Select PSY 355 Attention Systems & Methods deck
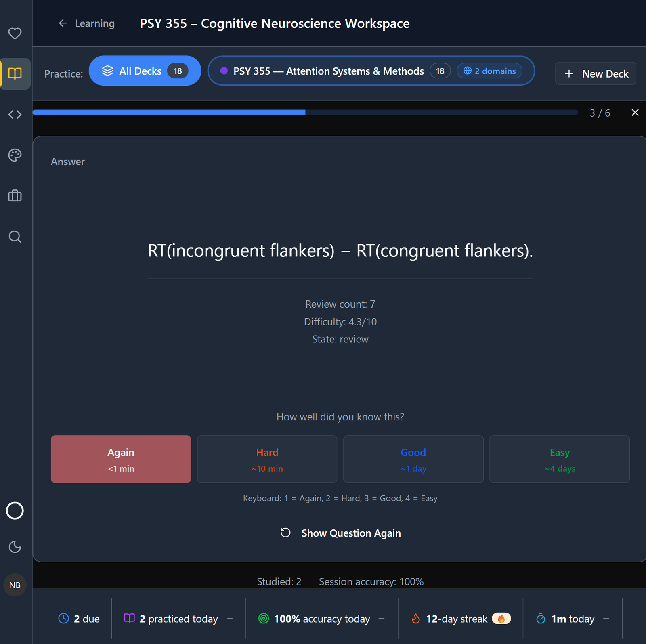The image size is (646, 644). 371,71
